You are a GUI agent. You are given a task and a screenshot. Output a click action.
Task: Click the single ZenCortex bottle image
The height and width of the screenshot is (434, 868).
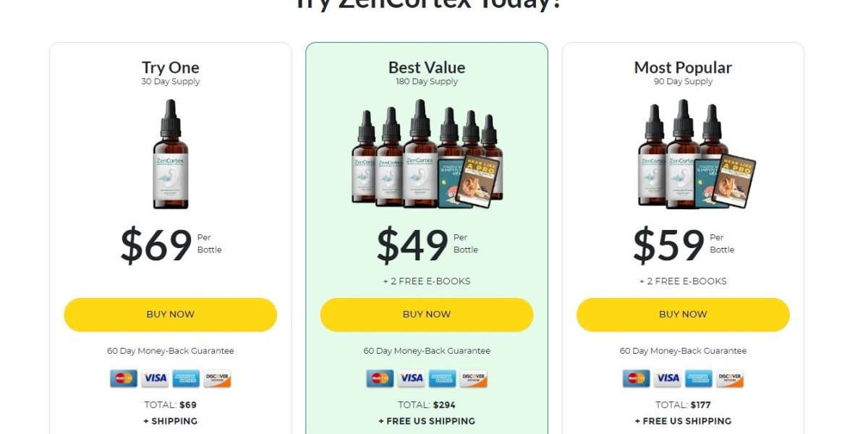click(x=171, y=154)
